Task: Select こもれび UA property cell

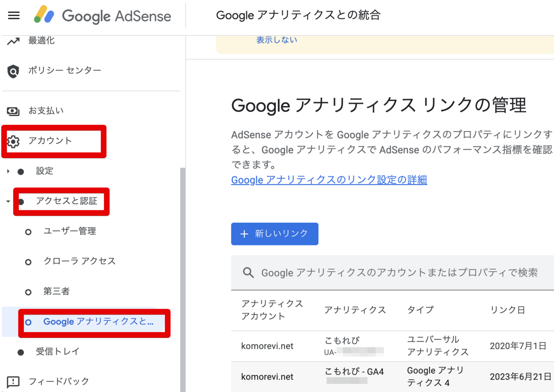Action: (x=354, y=346)
